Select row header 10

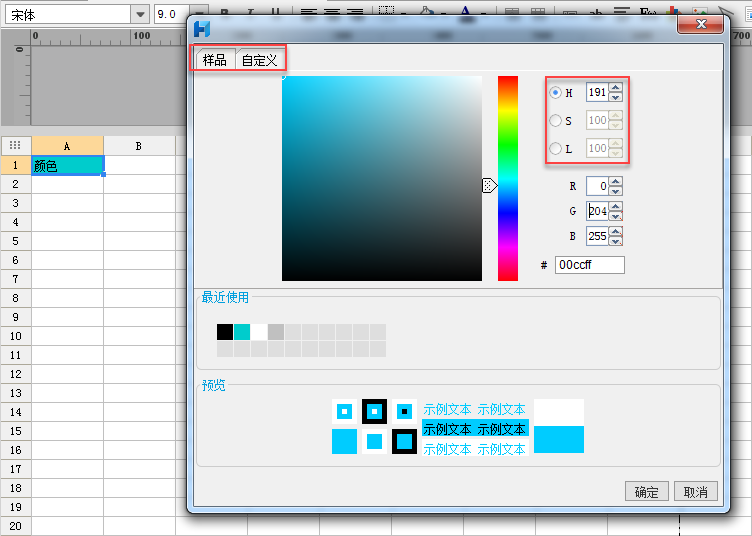(15, 336)
